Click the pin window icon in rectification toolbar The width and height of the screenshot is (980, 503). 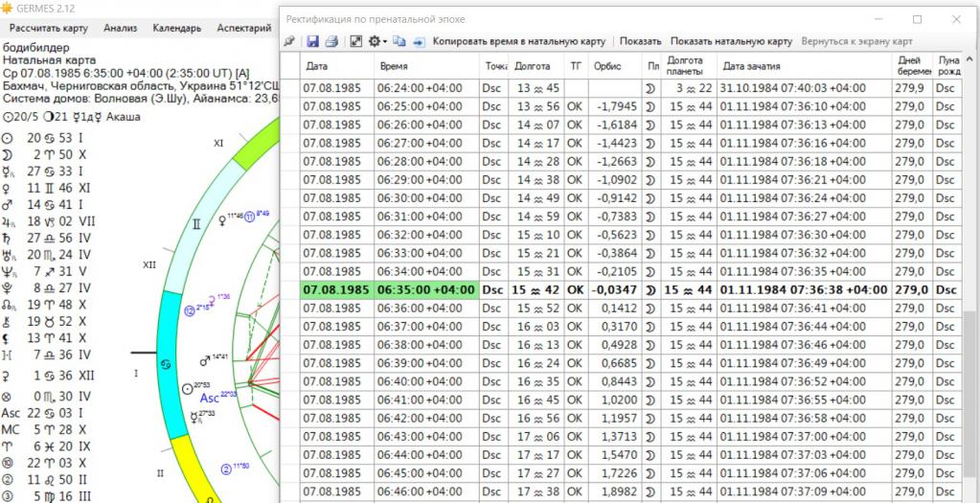pyautogui.click(x=288, y=41)
